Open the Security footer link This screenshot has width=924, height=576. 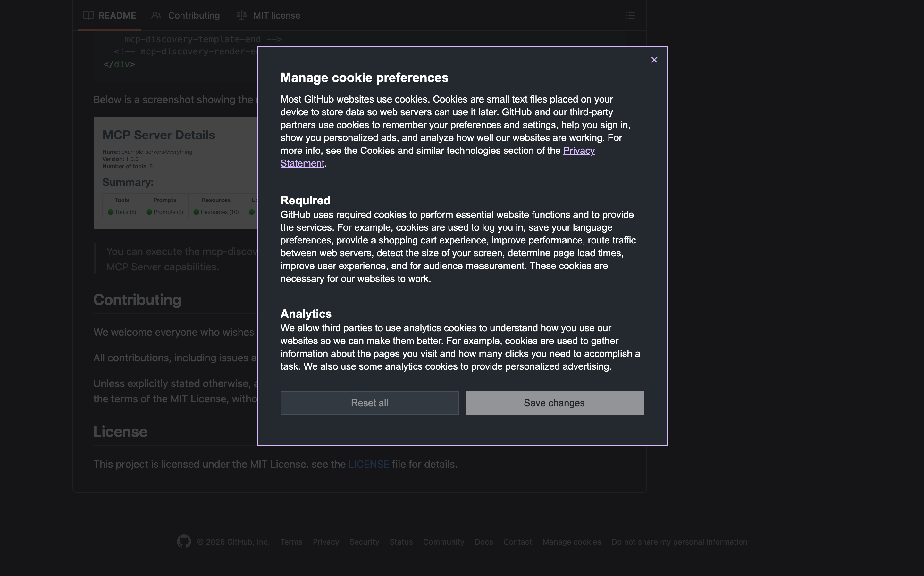pyautogui.click(x=364, y=542)
